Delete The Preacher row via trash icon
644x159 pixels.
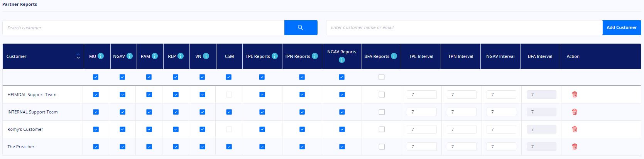click(x=575, y=147)
